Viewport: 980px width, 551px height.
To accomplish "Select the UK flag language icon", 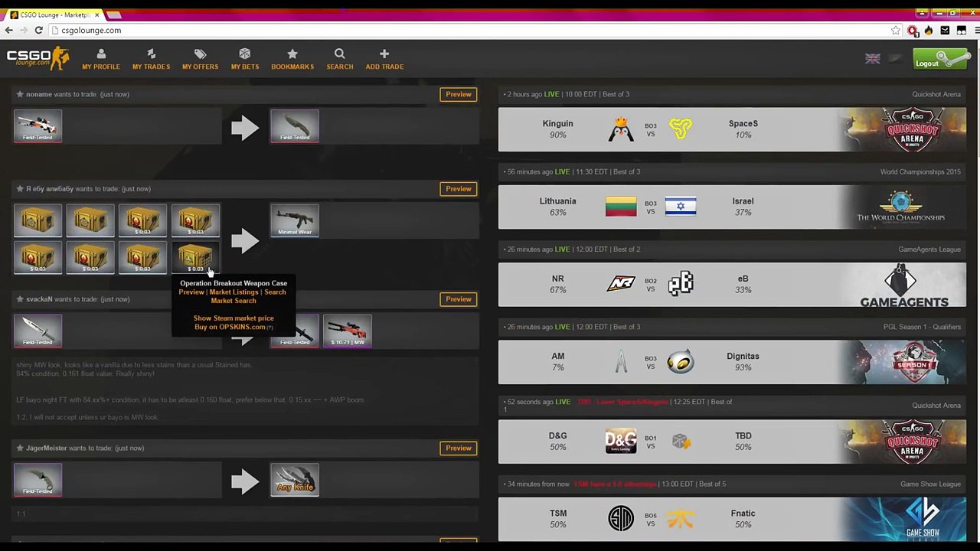I will point(872,59).
